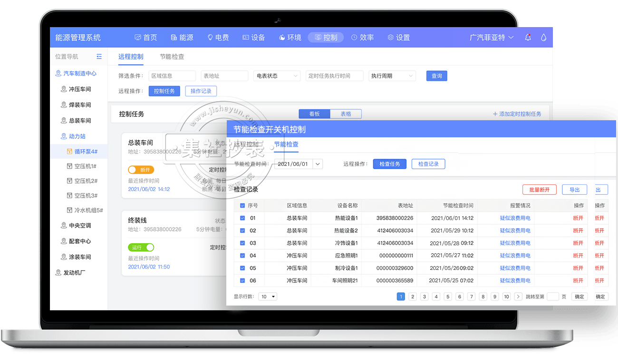The height and width of the screenshot is (364, 618).
Task: Collapse sidebar using 位置导航 menu icon
Action: [x=99, y=57]
